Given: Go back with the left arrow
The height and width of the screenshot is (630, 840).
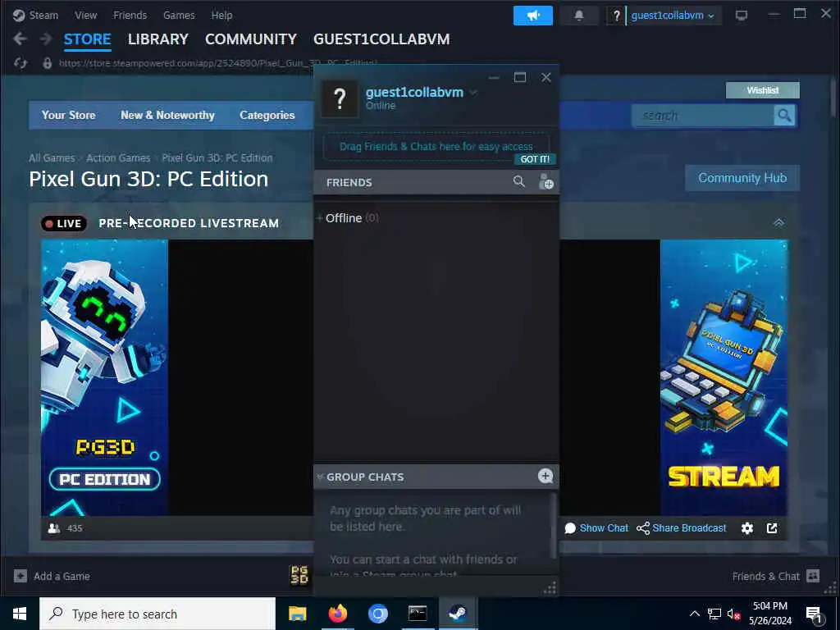Looking at the screenshot, I should (20, 39).
